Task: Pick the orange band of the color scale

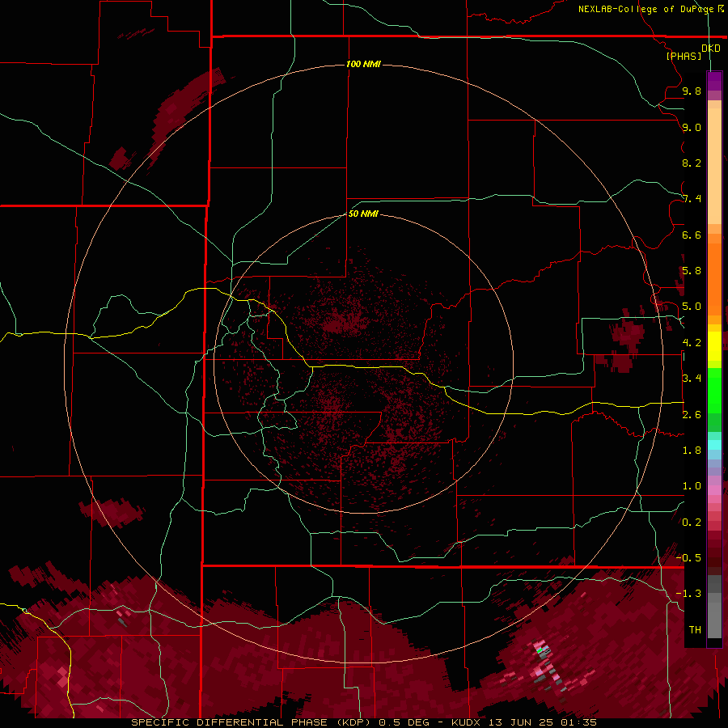Action: [x=714, y=278]
